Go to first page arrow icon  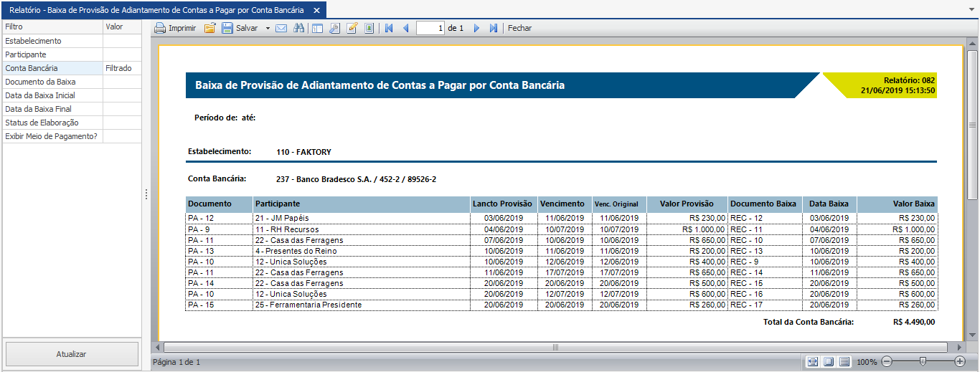coord(389,28)
